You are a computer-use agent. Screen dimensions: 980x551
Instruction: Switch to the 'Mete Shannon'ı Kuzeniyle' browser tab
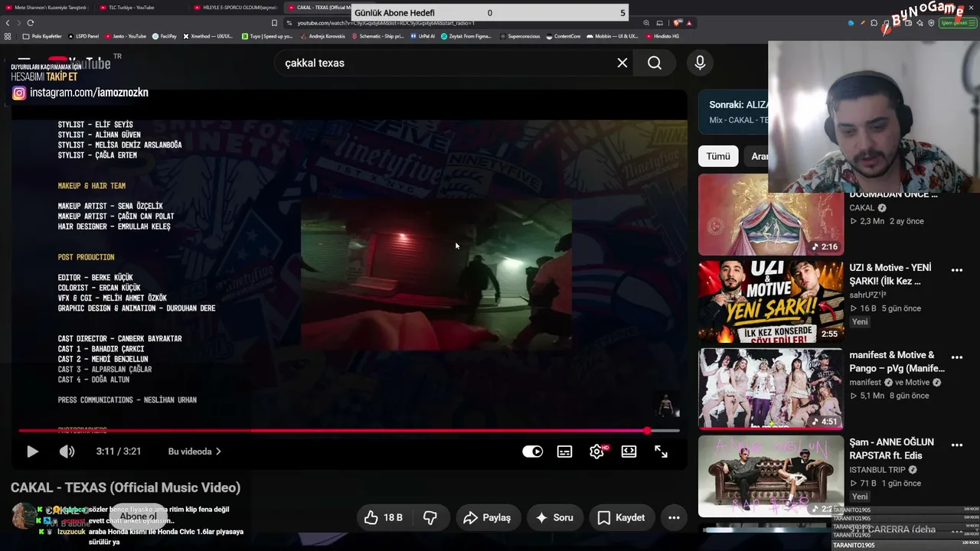(x=47, y=8)
